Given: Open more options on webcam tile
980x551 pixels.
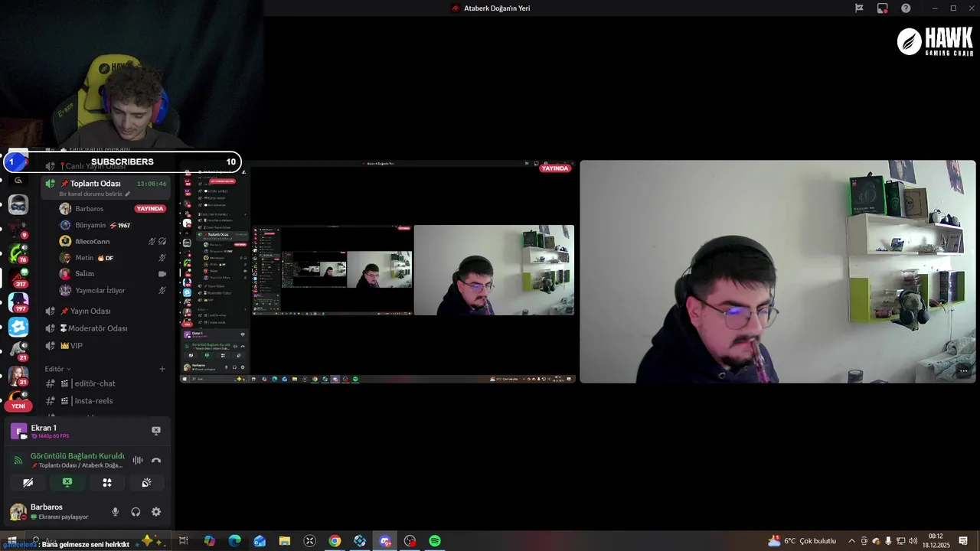Looking at the screenshot, I should (963, 370).
